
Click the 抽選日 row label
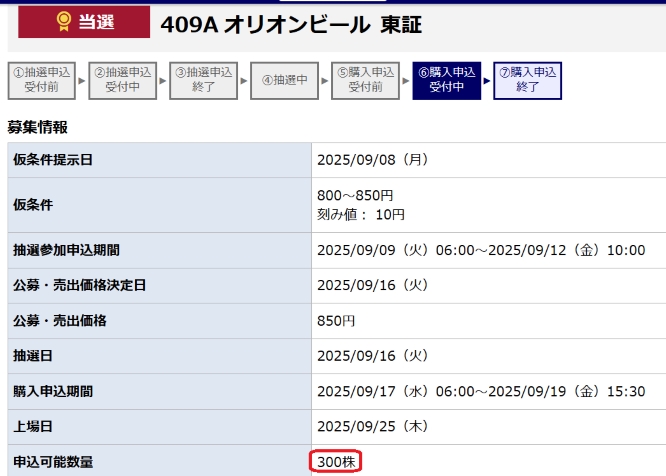(33, 355)
